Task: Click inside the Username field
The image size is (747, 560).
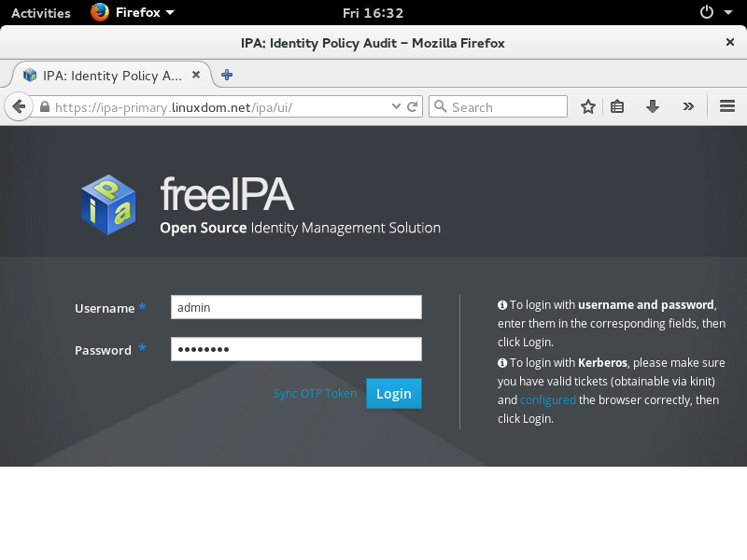Action: pyautogui.click(x=295, y=307)
